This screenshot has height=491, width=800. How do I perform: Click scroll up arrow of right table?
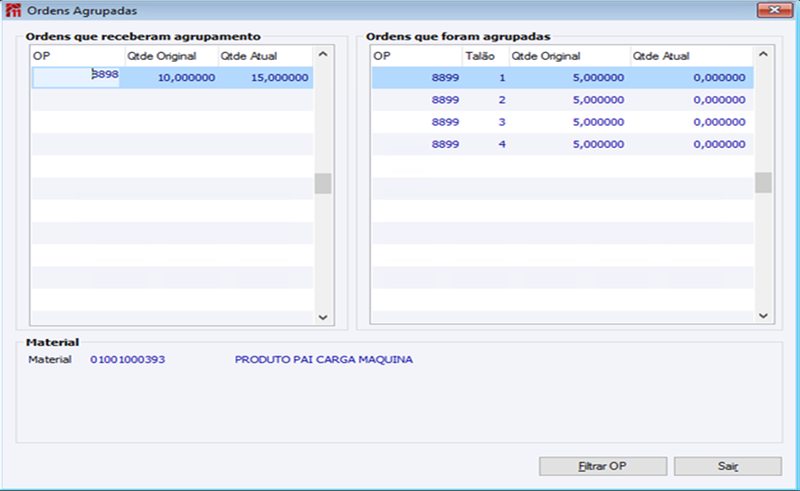763,54
